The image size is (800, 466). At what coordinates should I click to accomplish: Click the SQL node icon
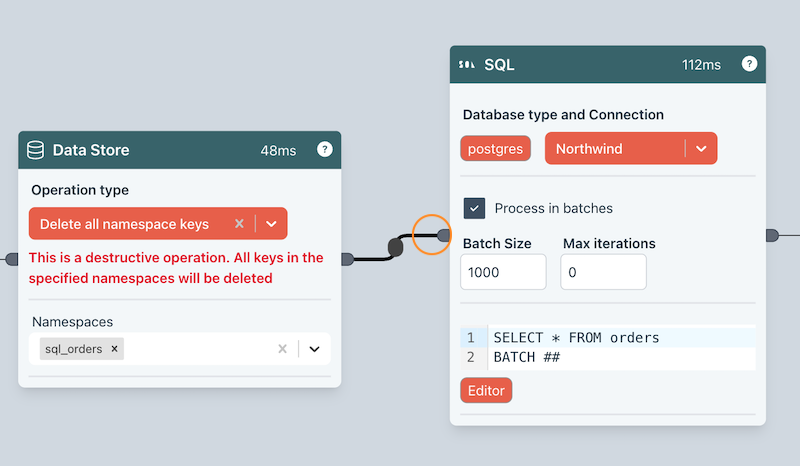[x=466, y=65]
